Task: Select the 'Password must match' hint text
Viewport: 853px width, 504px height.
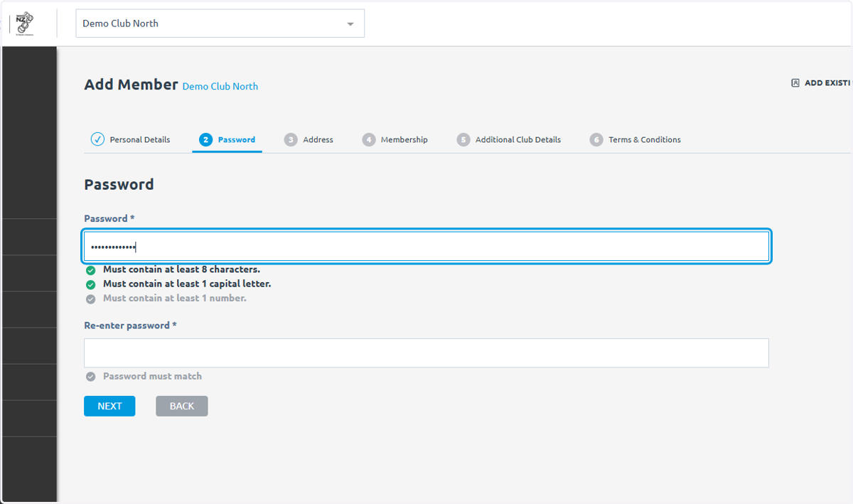Action: (x=152, y=376)
